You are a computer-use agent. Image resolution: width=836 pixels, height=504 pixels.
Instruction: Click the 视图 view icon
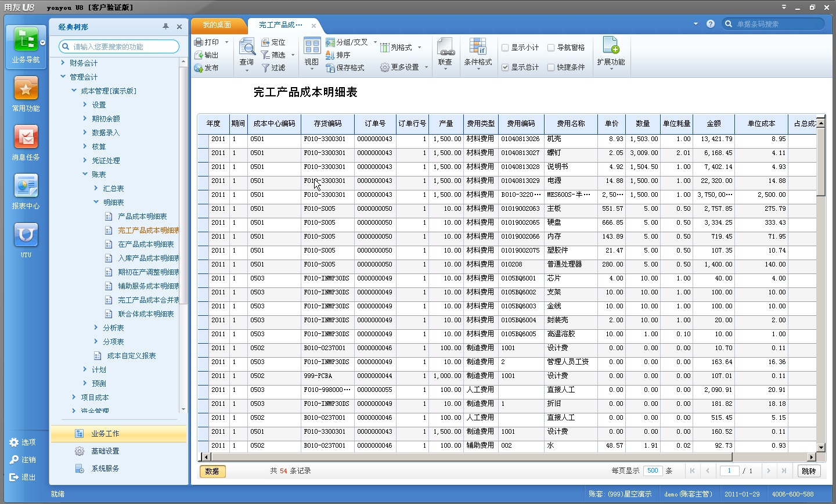click(312, 46)
